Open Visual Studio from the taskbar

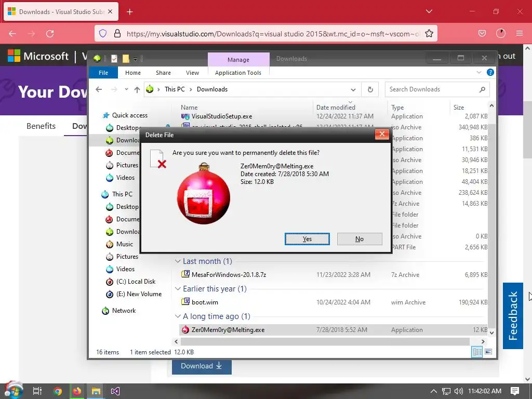coord(115,391)
